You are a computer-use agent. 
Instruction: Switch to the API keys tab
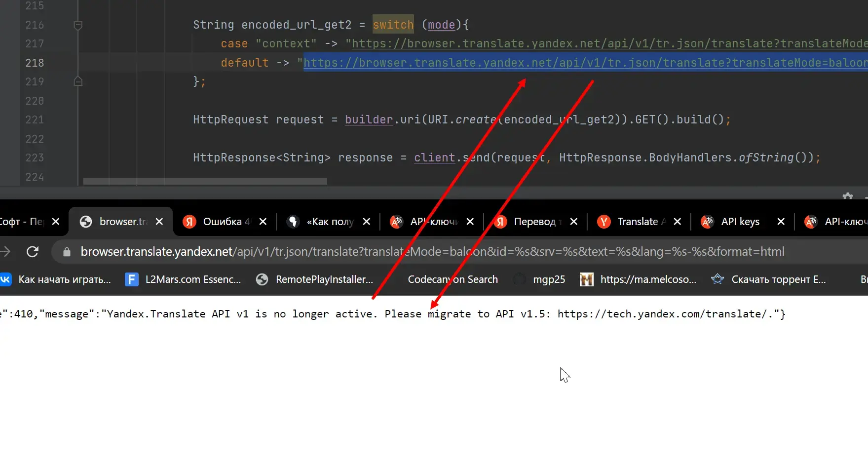[743, 222]
